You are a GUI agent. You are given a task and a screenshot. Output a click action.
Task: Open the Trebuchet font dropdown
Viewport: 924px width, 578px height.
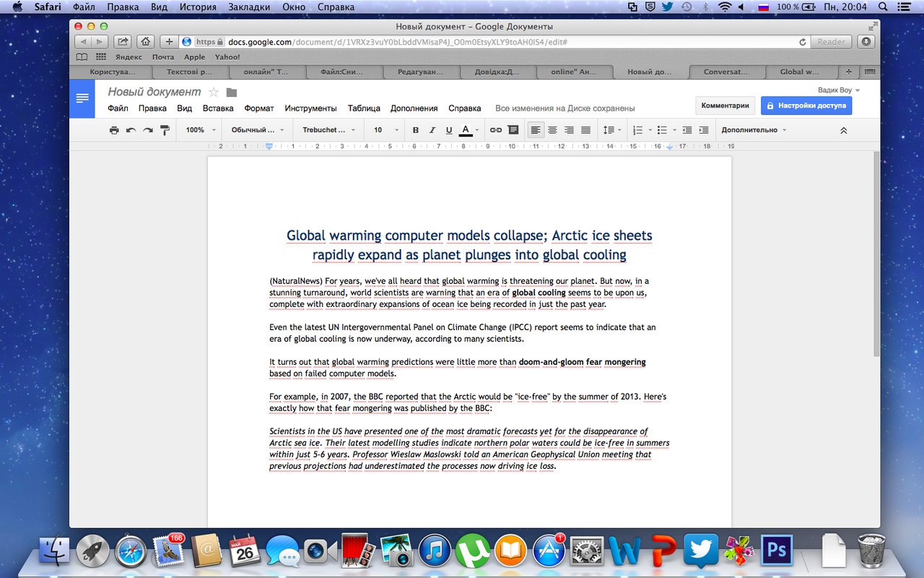coord(328,130)
